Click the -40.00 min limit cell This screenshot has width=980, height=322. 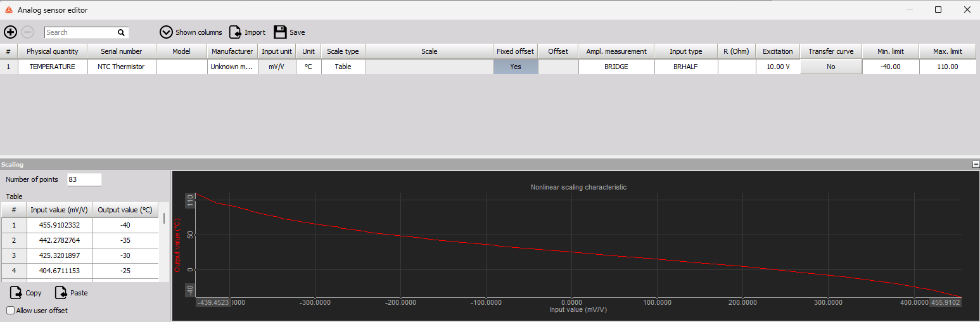(x=891, y=67)
